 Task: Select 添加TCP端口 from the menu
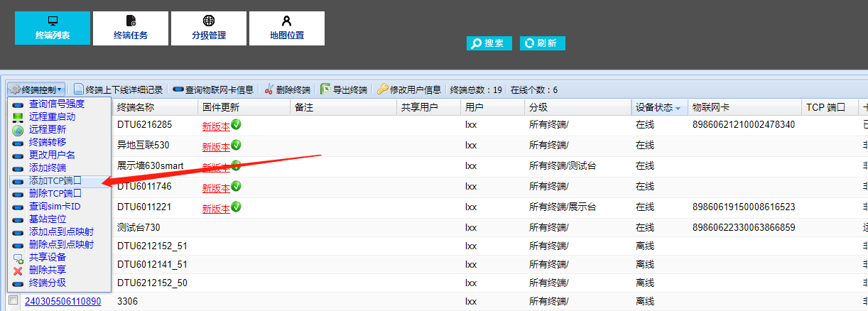coord(55,181)
